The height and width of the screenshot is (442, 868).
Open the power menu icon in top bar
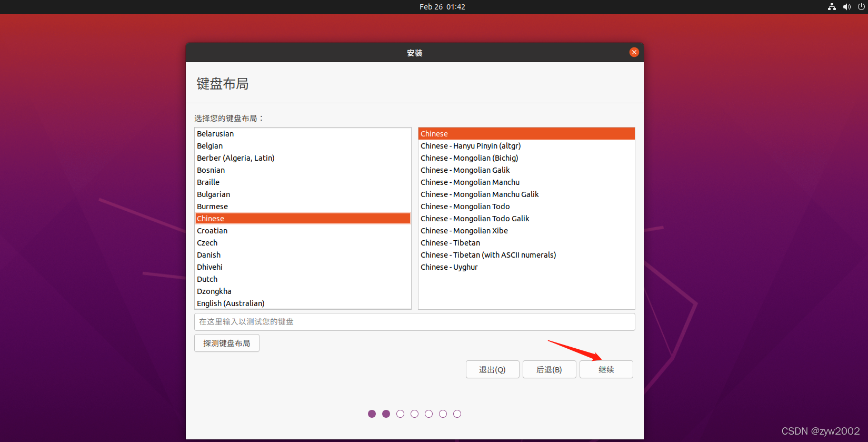pyautogui.click(x=861, y=7)
